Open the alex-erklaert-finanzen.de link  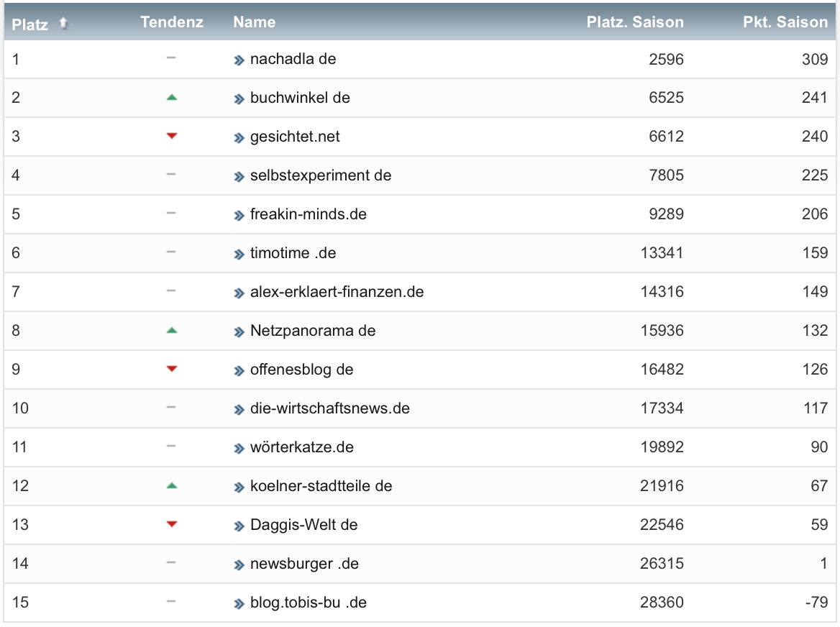click(x=337, y=292)
